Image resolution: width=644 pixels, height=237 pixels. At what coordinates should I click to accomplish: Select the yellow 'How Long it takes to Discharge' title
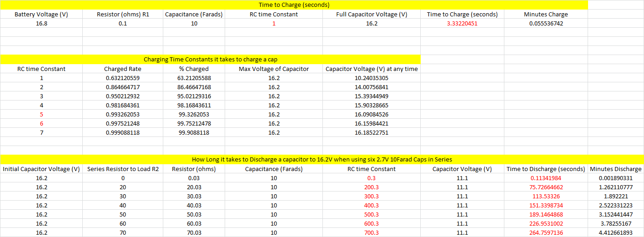pyautogui.click(x=322, y=160)
